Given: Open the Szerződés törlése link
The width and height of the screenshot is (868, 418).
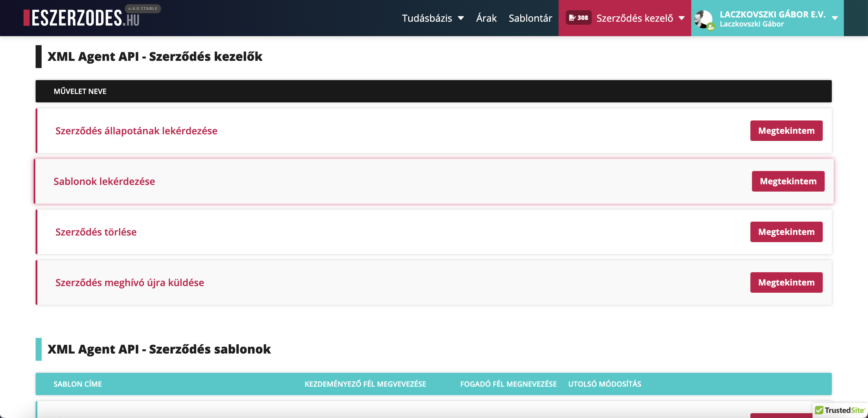Looking at the screenshot, I should coord(96,232).
